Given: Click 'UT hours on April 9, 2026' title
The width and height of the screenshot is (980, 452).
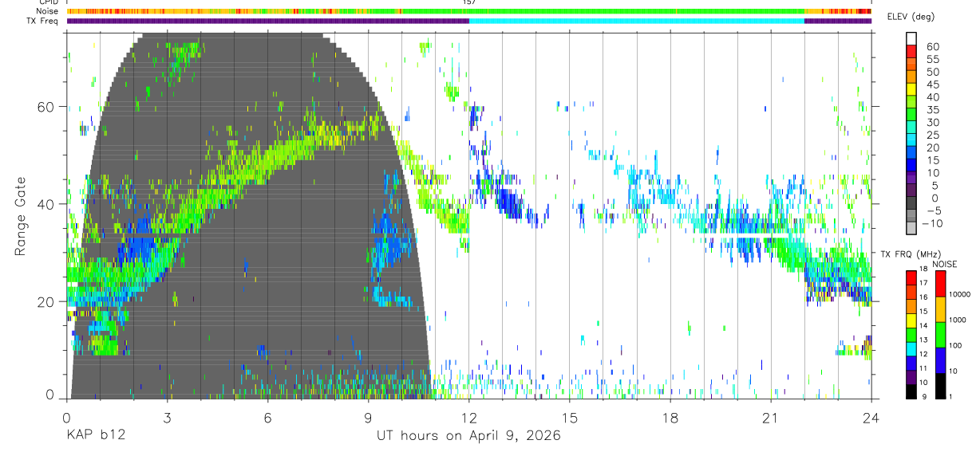Looking at the screenshot, I should pos(468,436).
